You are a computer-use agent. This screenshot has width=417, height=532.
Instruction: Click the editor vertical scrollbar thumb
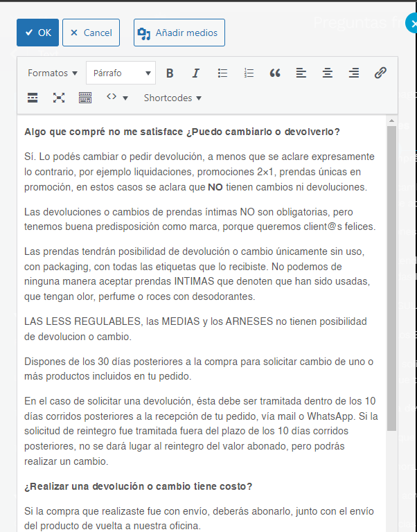tap(391, 278)
